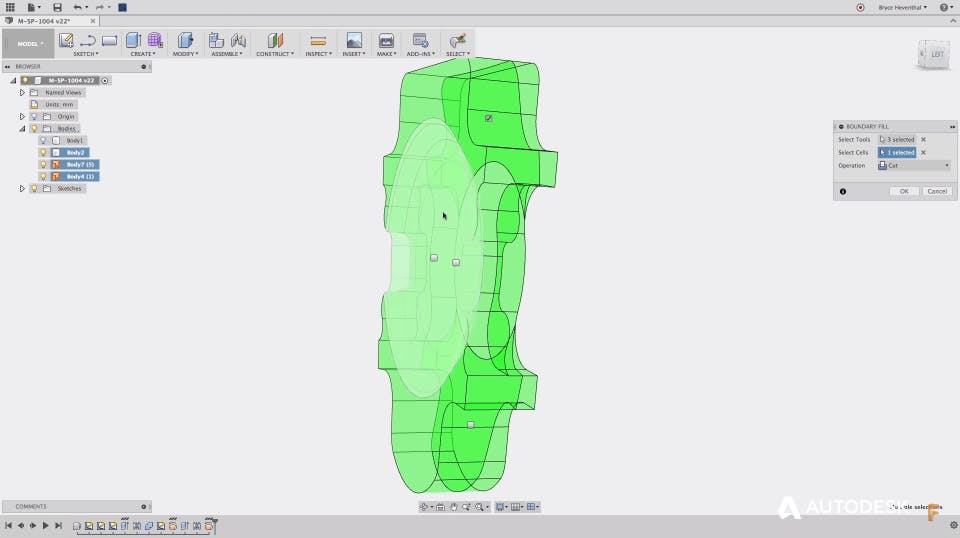
Task: Expand the Sketches folder in browser
Action: (x=22, y=188)
